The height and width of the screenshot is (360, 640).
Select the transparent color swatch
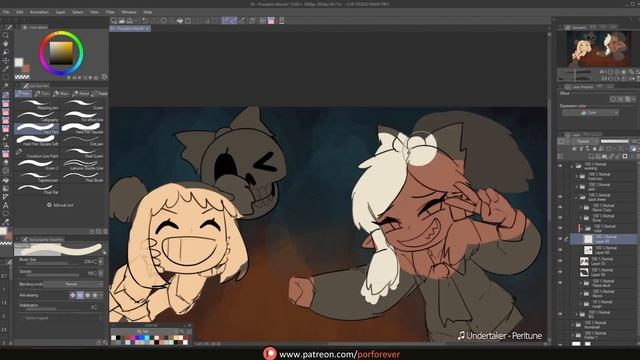pyautogui.click(x=22, y=77)
